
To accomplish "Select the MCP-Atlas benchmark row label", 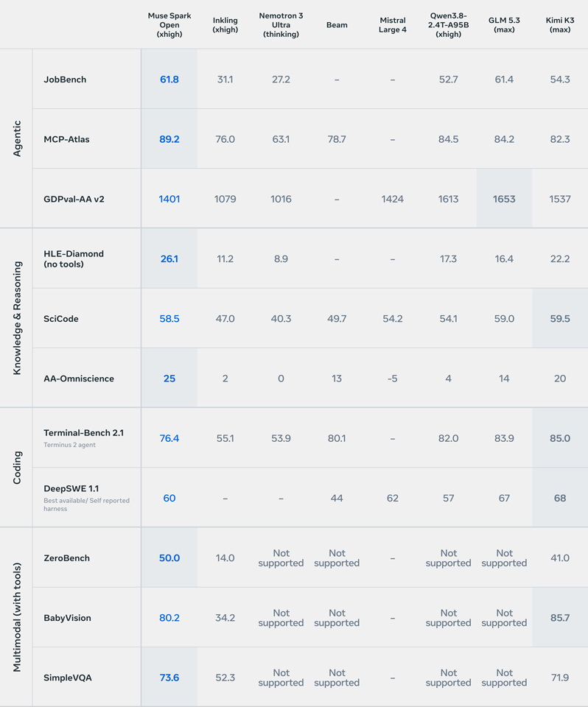I will click(x=66, y=139).
